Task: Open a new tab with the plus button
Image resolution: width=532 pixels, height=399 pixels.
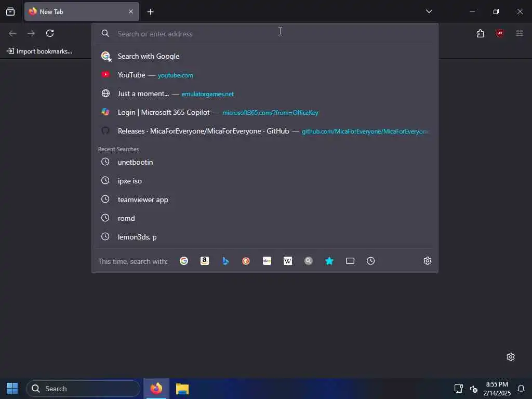Action: pyautogui.click(x=150, y=12)
